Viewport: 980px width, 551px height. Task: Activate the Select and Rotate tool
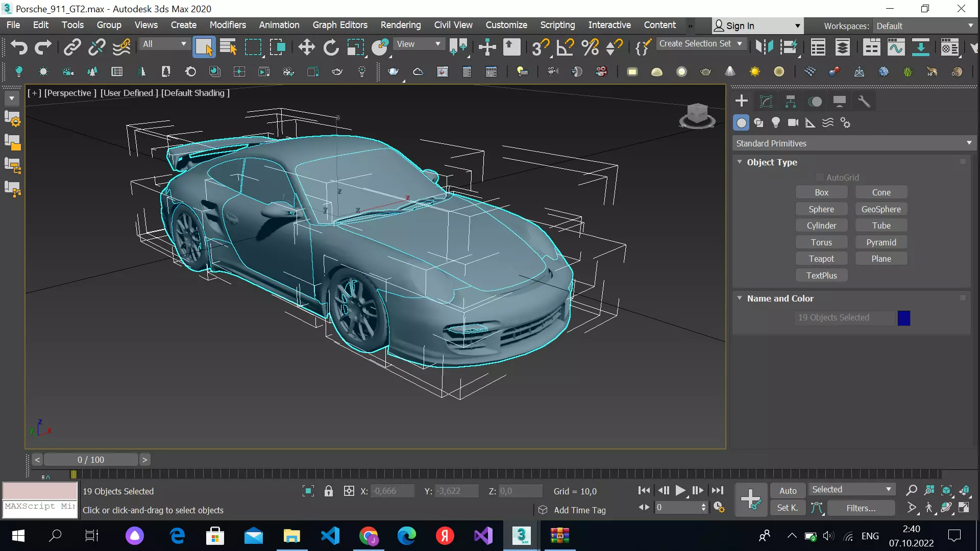[x=331, y=47]
